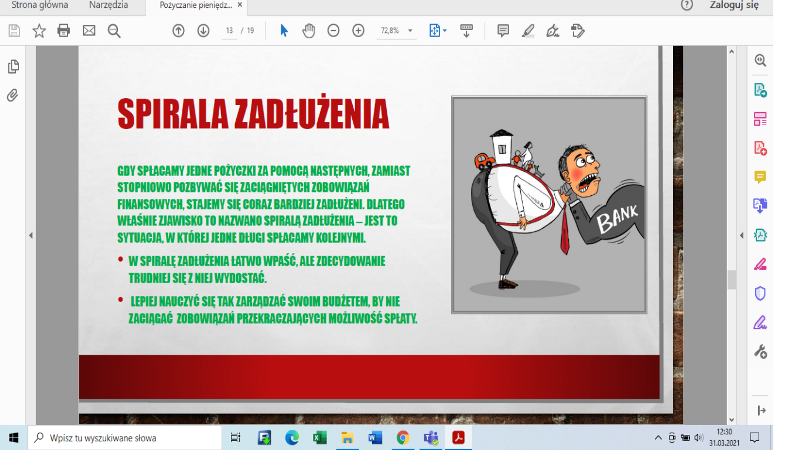Bookmark the file with the star icon
Image resolution: width=800 pixels, height=450 pixels.
point(39,31)
